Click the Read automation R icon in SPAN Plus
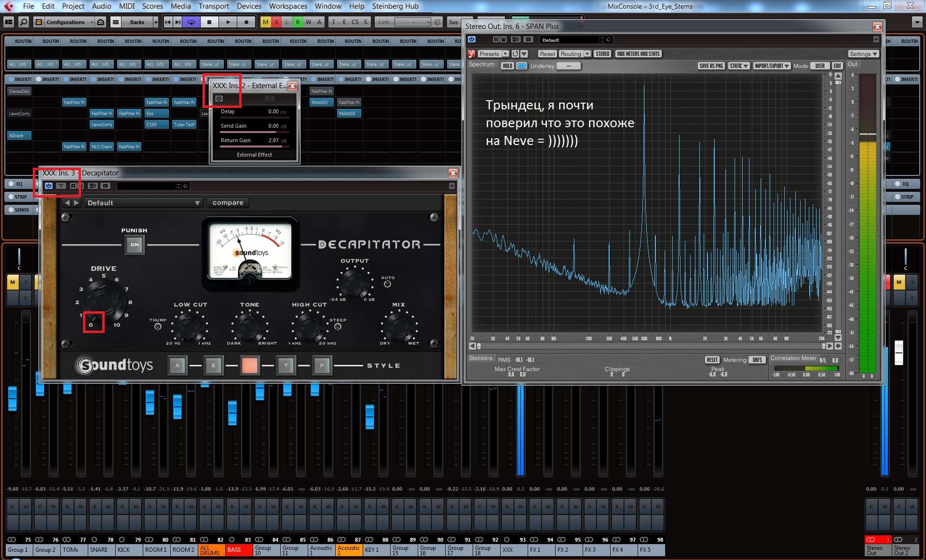This screenshot has width=926, height=560. (x=496, y=40)
